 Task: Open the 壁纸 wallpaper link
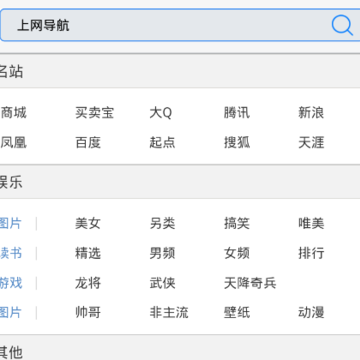click(x=237, y=313)
